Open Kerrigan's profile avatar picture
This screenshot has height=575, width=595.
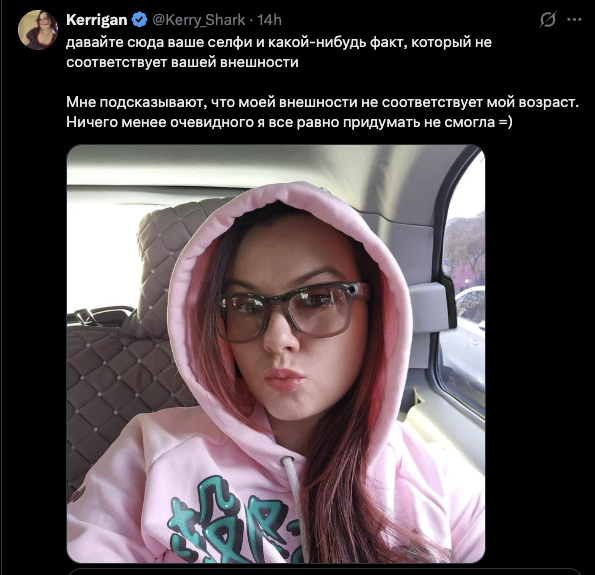(38, 30)
